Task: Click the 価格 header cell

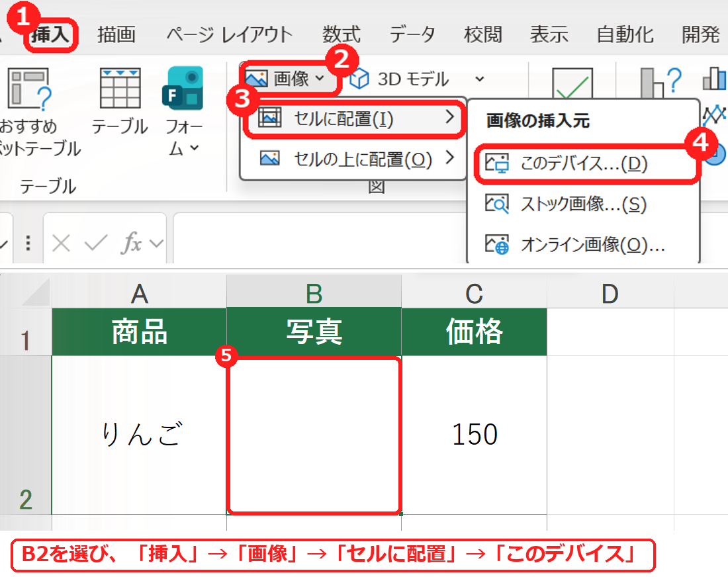Action: click(474, 332)
